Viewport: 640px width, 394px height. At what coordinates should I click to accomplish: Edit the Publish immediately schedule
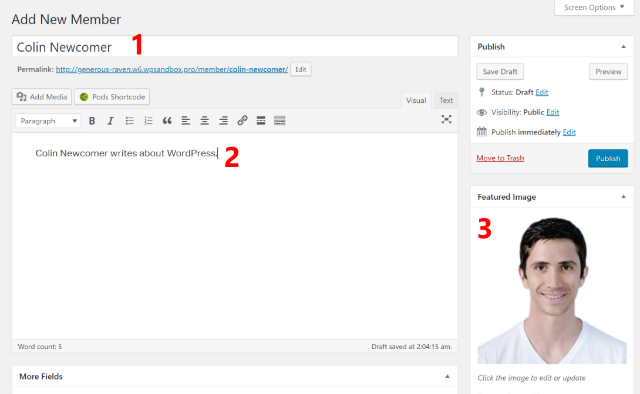click(569, 132)
